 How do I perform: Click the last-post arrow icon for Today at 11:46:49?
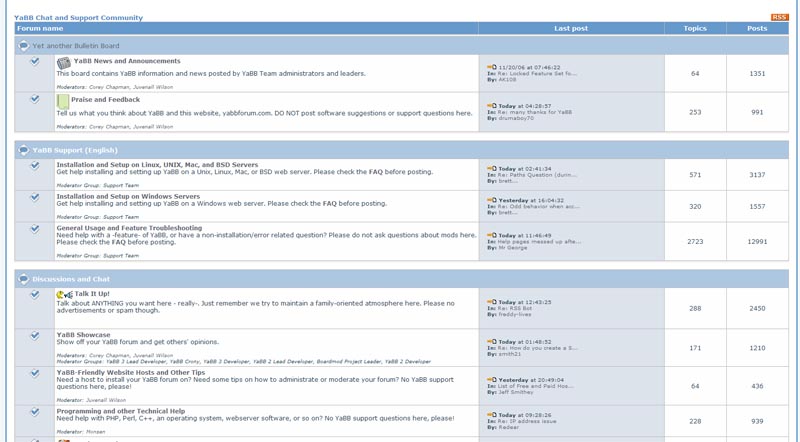pyautogui.click(x=492, y=235)
